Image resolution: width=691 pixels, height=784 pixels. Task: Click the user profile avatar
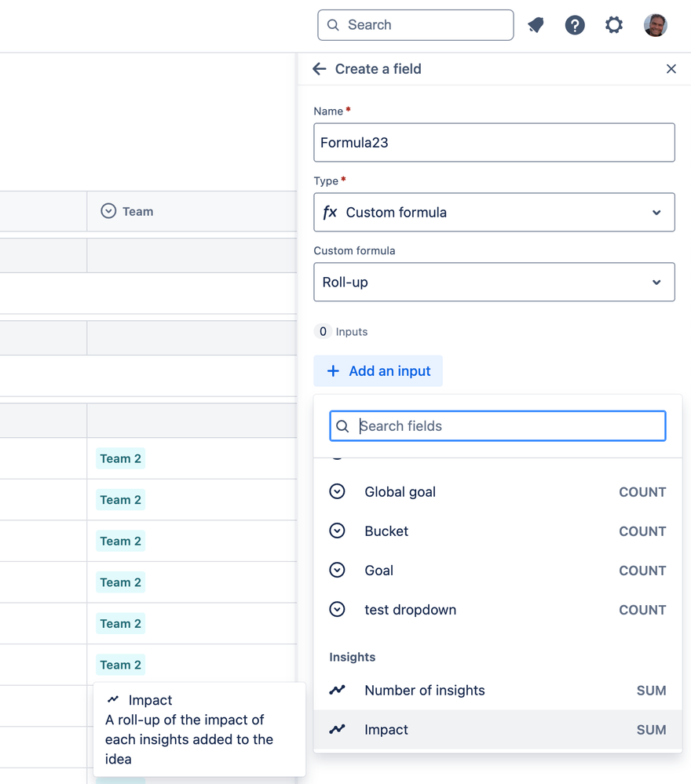pyautogui.click(x=655, y=25)
